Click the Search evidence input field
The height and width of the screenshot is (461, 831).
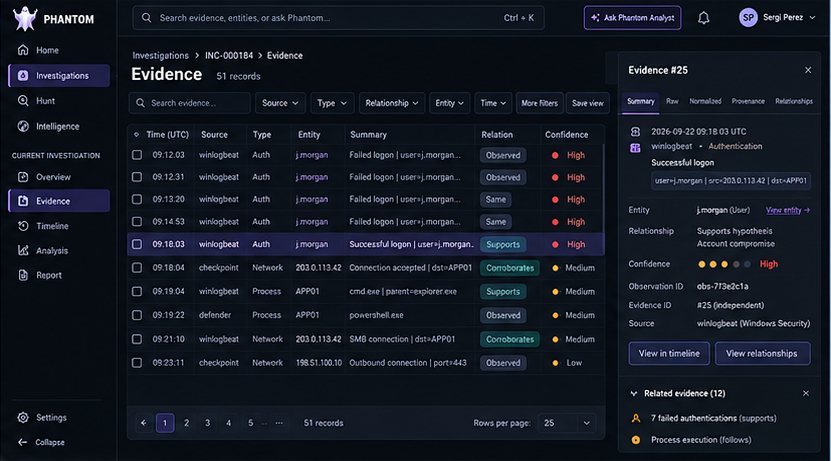coord(189,103)
